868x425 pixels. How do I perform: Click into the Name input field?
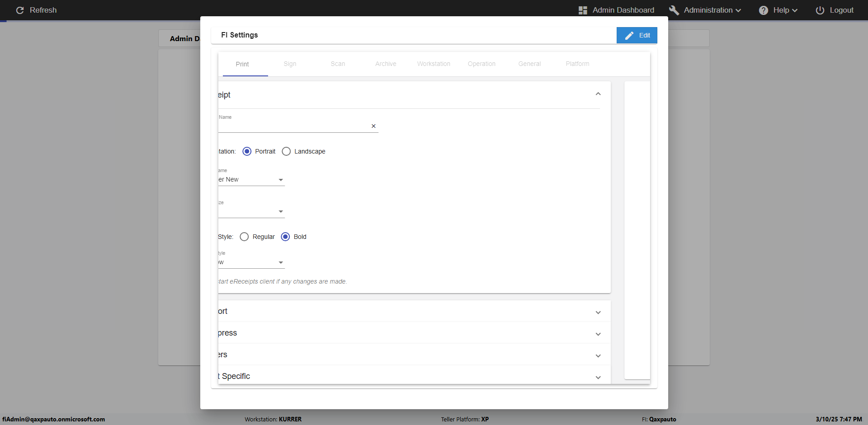click(294, 126)
